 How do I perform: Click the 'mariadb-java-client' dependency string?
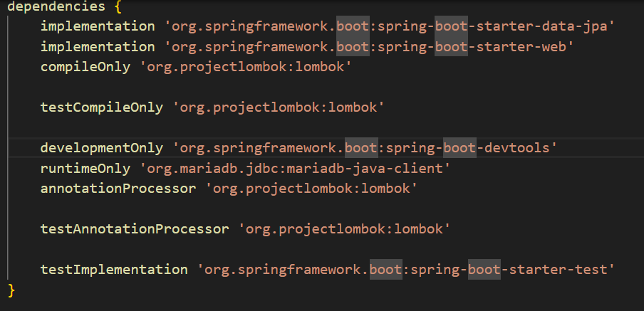point(295,168)
